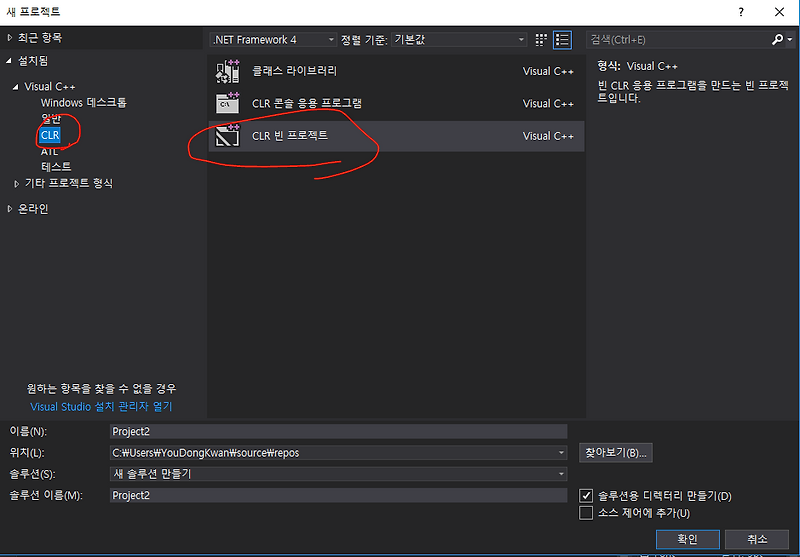
Task: Select 'Windows 데스크톱' category
Action: click(x=84, y=103)
